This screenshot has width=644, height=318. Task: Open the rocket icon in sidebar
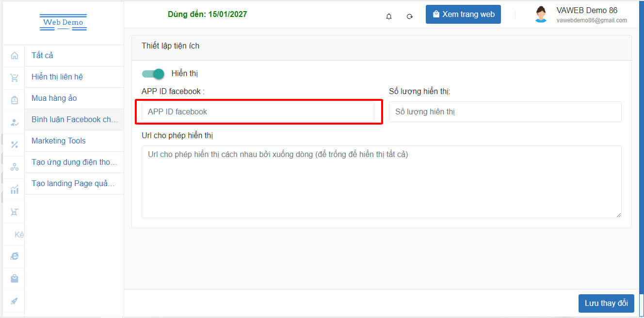coord(15,301)
